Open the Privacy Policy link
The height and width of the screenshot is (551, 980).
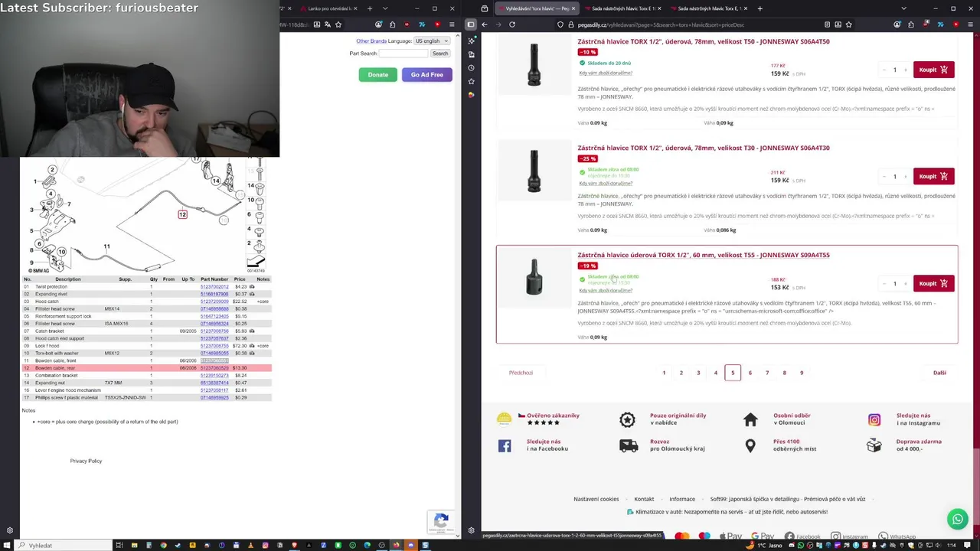(x=86, y=461)
